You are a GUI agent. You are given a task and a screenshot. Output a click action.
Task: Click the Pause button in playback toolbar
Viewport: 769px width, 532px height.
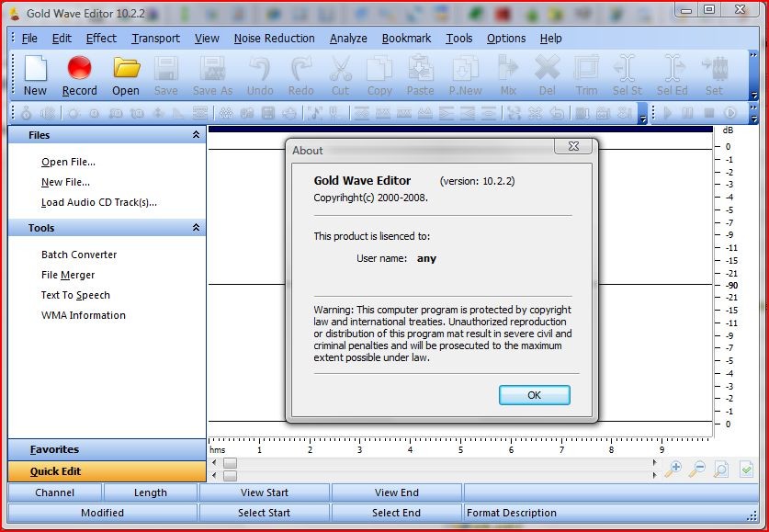point(688,114)
